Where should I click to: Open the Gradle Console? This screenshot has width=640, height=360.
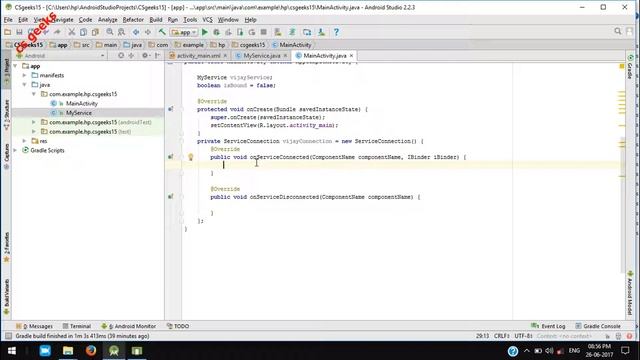pos(598,326)
